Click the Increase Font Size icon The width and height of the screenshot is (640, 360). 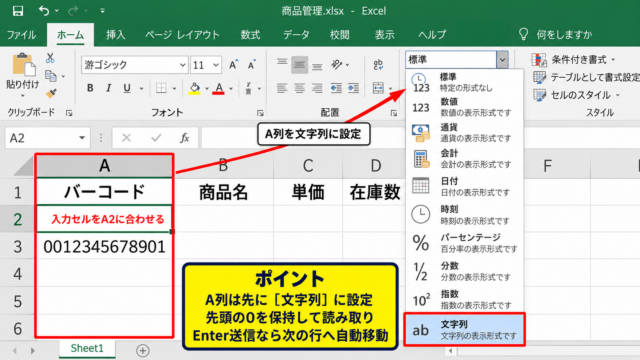tap(233, 64)
